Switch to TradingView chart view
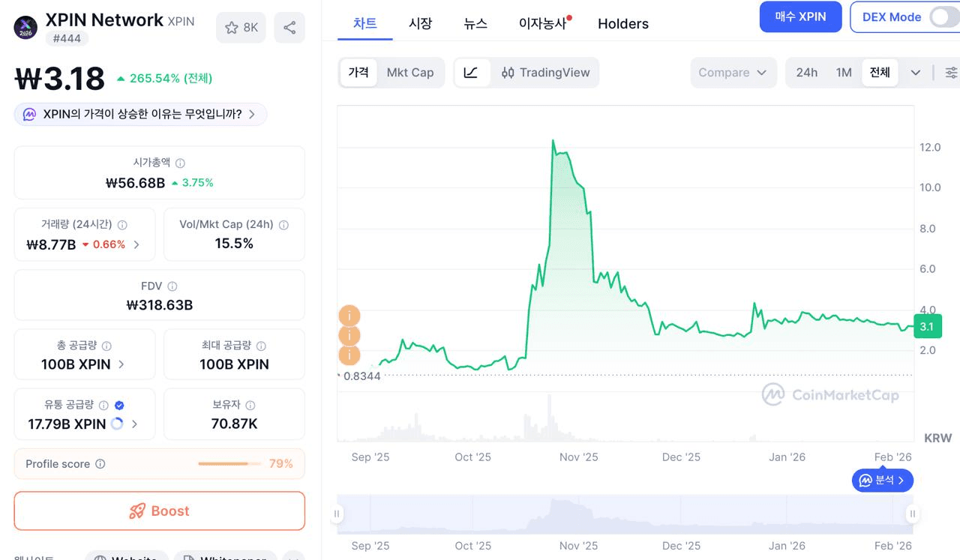Screen dimensions: 960x560 545,73
